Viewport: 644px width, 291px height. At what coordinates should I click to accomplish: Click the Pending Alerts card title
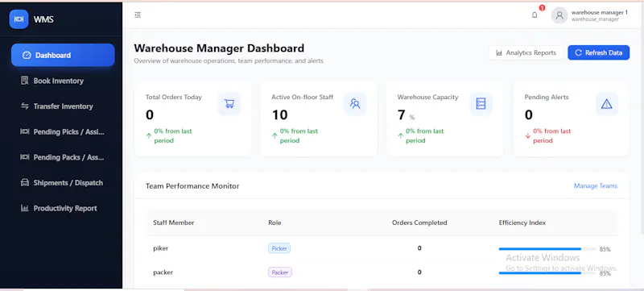point(546,97)
